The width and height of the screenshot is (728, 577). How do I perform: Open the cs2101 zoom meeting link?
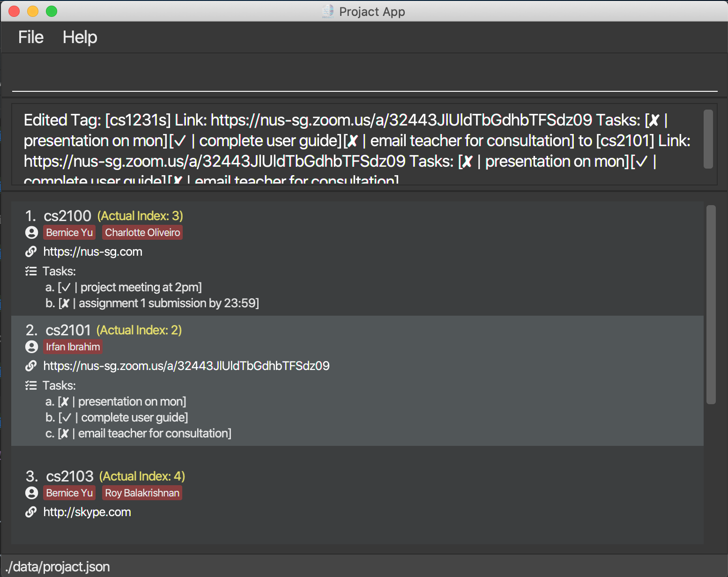[186, 366]
